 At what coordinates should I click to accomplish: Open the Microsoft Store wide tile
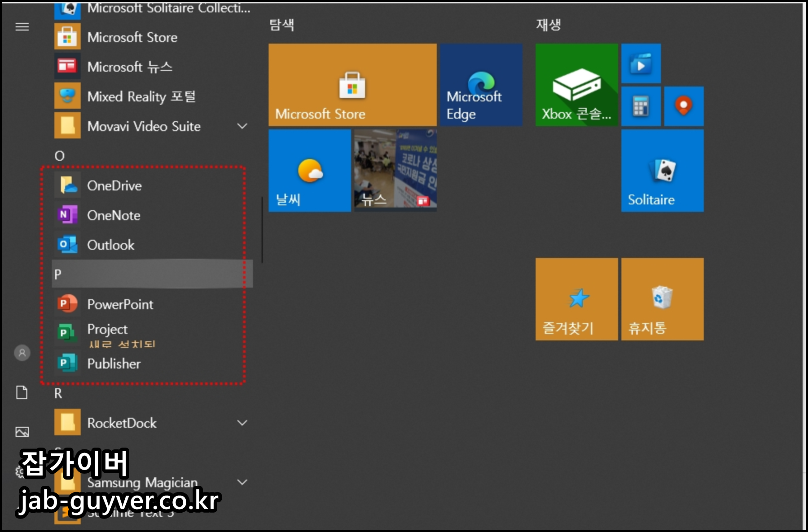[352, 84]
